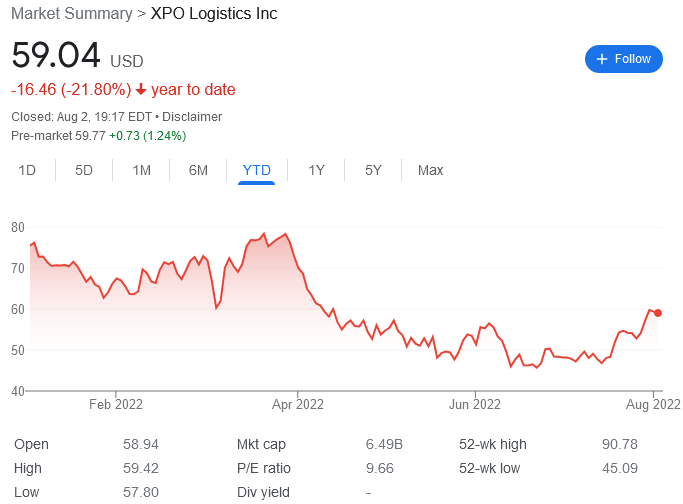
Task: Select the YTD time range tab
Action: tap(257, 170)
